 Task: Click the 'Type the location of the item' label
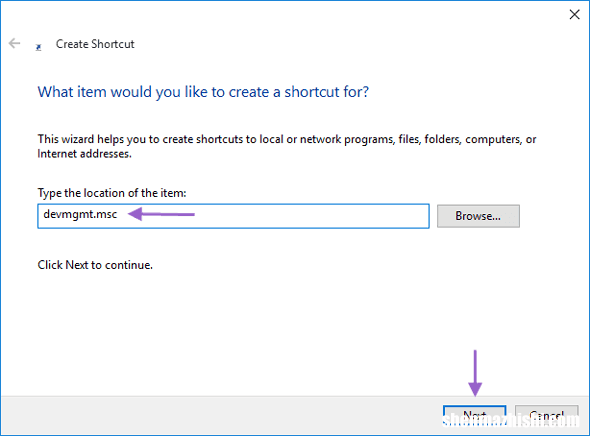(112, 193)
